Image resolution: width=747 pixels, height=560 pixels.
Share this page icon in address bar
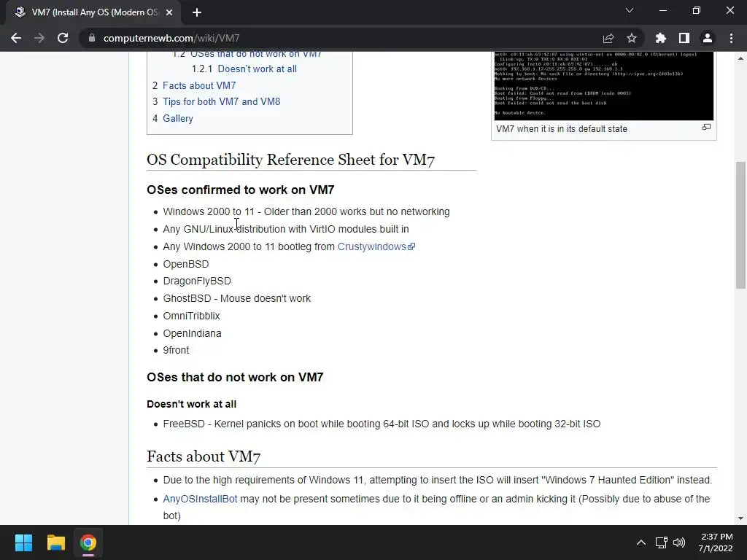[x=608, y=38]
